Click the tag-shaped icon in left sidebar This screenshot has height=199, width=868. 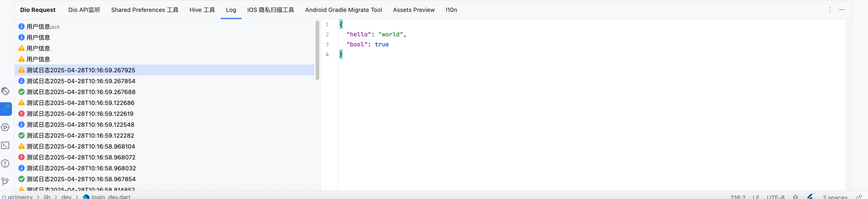point(5,91)
